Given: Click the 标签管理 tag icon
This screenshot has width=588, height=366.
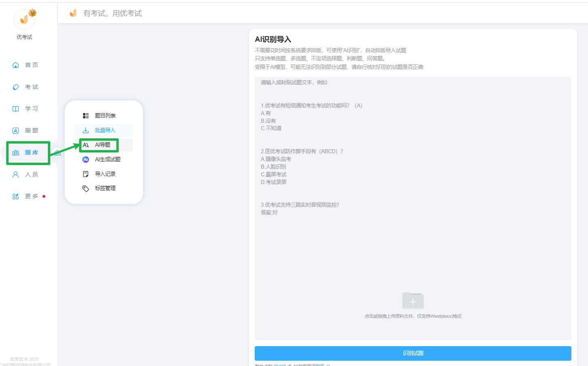Looking at the screenshot, I should click(x=85, y=188).
